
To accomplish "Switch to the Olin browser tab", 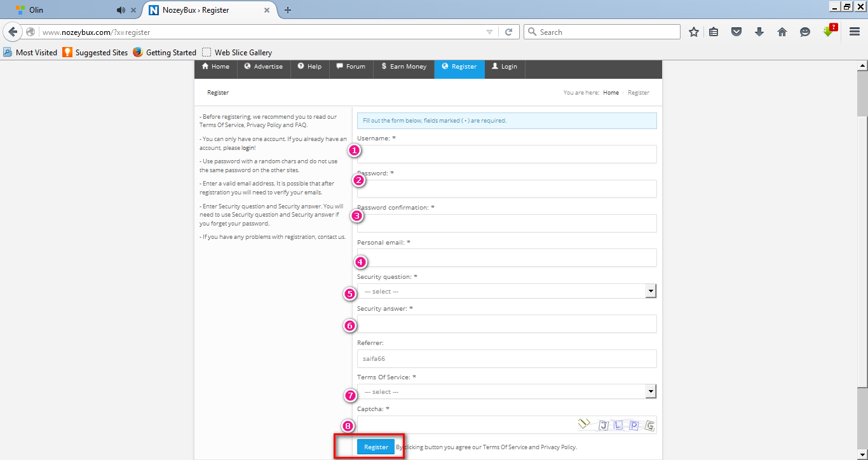I will (x=64, y=10).
